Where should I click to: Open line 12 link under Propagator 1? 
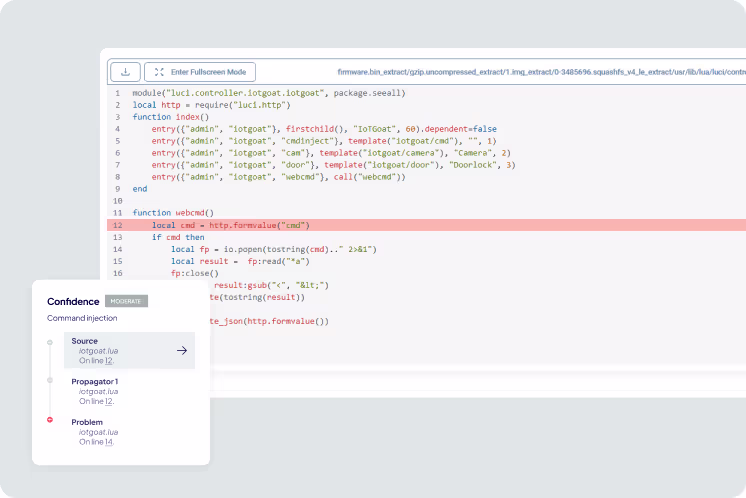click(108, 401)
